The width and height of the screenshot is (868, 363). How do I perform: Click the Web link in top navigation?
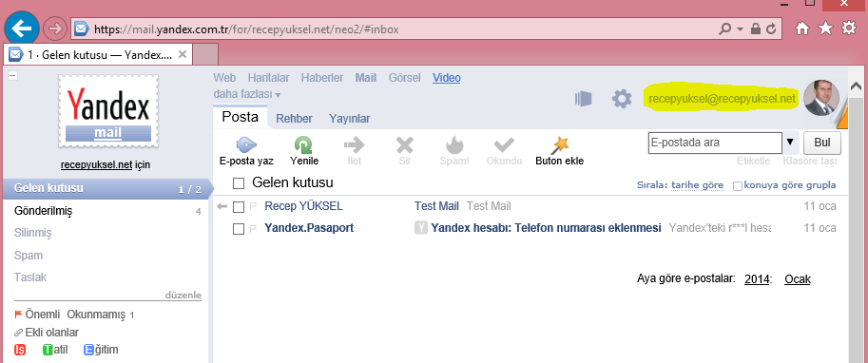point(224,78)
